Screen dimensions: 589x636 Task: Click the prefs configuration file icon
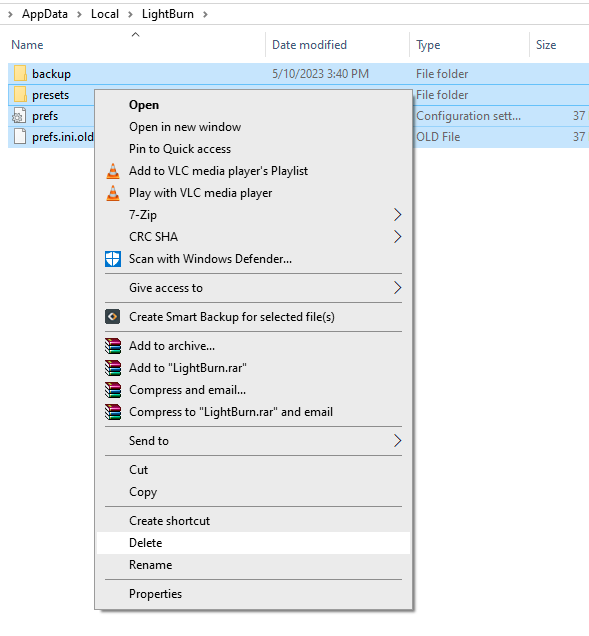[19, 116]
